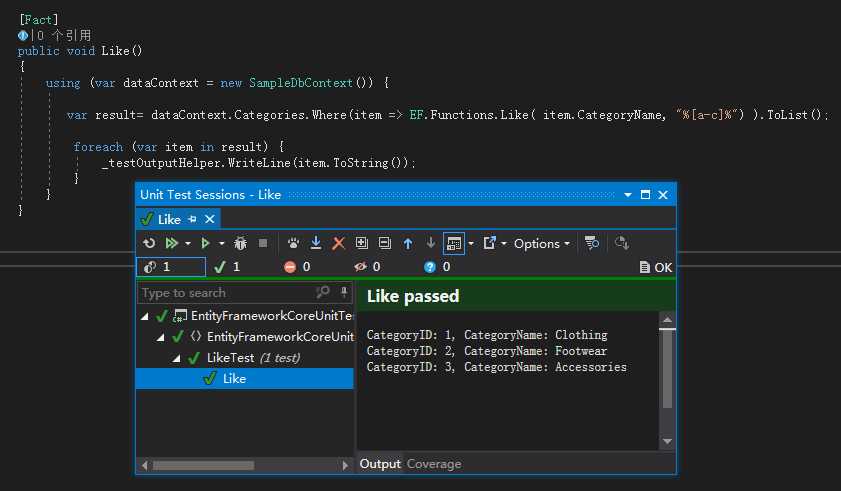841x491 pixels.
Task: Click the blue download arrow toolbar icon
Action: (316, 243)
